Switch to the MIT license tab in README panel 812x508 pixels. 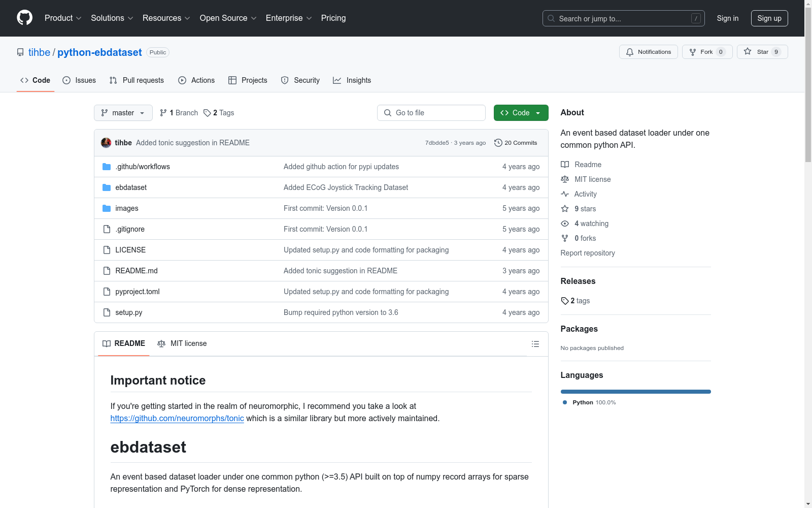pos(182,343)
